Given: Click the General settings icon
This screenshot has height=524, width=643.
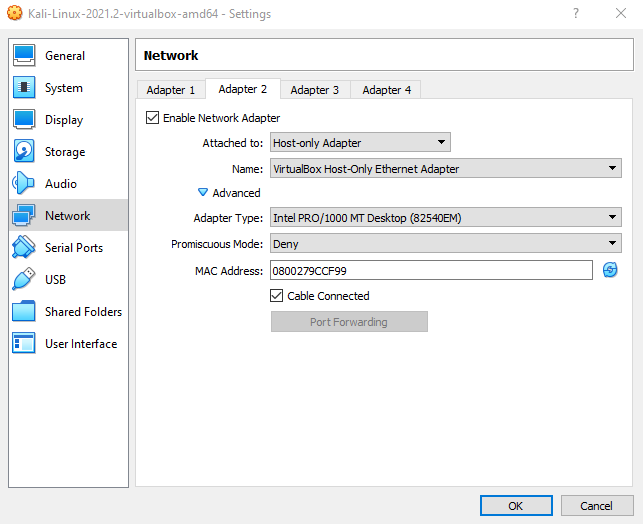Looking at the screenshot, I should coord(25,56).
